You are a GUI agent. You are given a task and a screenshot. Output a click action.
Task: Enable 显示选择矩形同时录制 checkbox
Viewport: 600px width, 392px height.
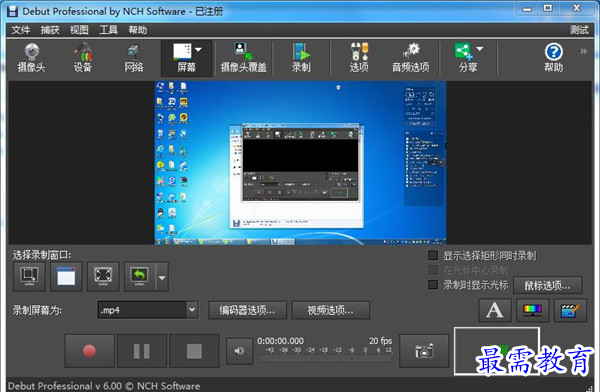coord(433,255)
